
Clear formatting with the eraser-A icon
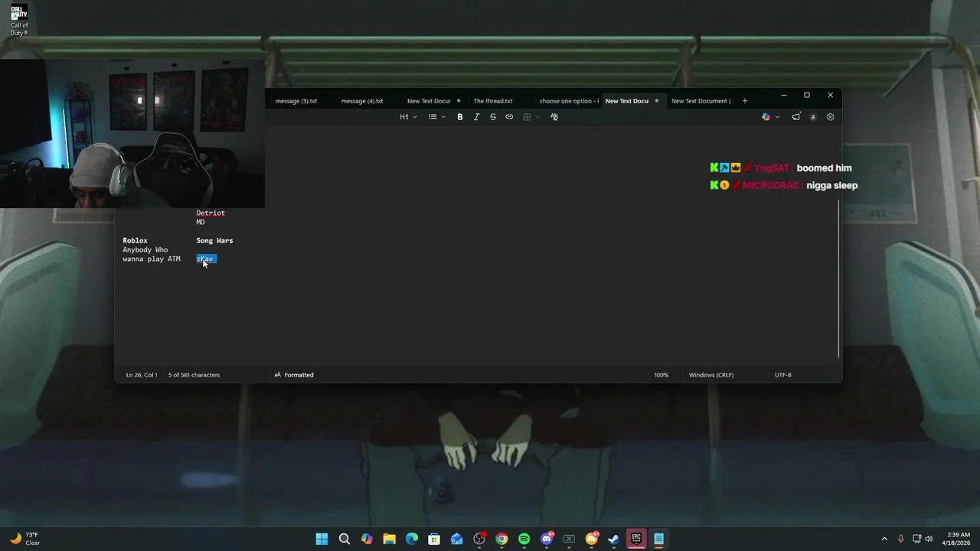[x=554, y=117]
